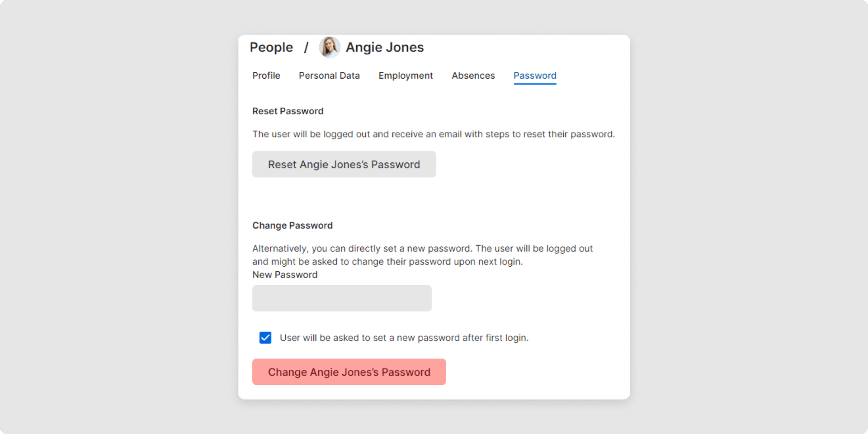The height and width of the screenshot is (434, 868).
Task: Toggle the new password after first login option
Action: [x=265, y=338]
